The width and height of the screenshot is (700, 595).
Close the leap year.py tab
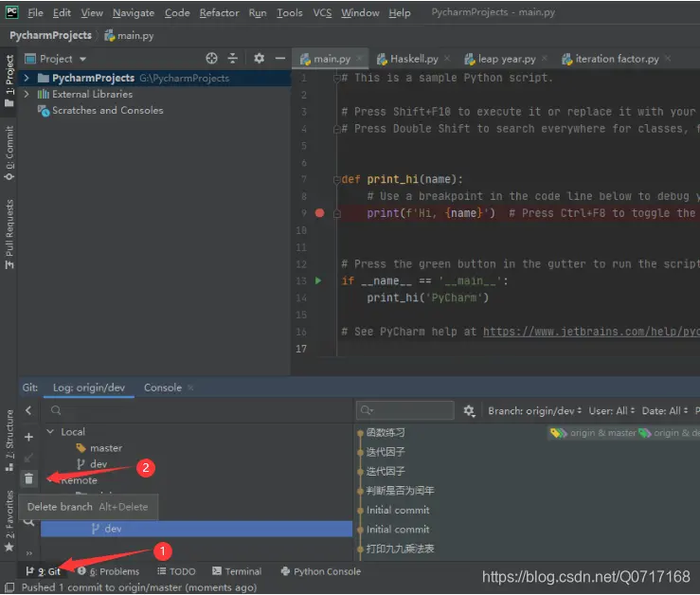545,59
